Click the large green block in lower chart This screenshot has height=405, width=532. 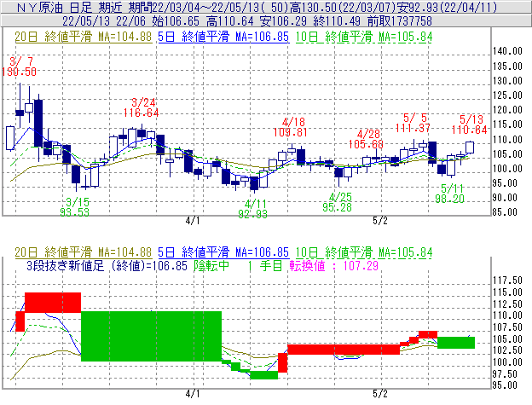pos(151,336)
